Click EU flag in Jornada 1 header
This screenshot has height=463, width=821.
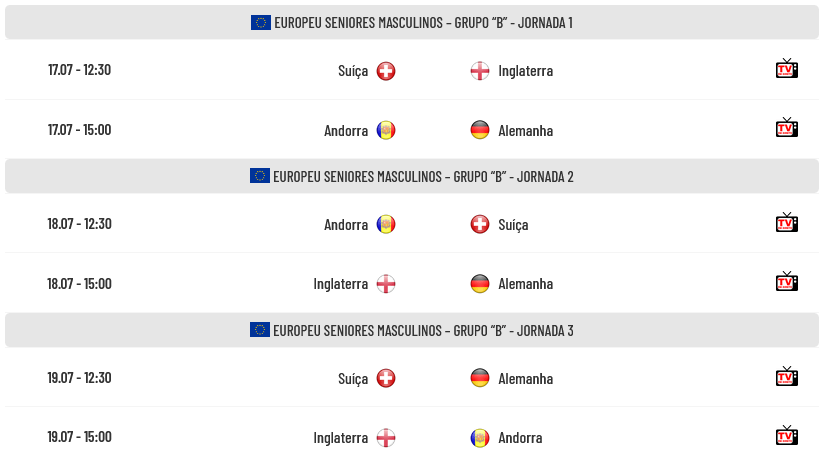261,23
